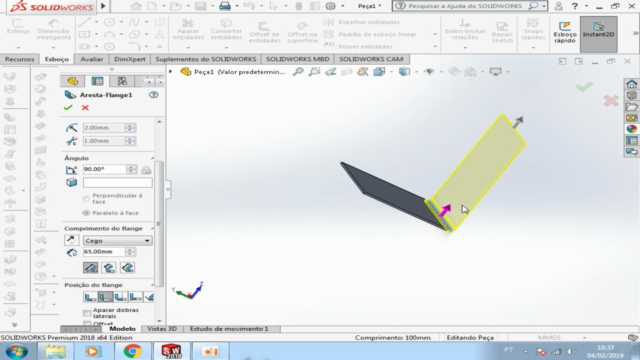Expand the Peça1 flyout design tree arrow
The height and width of the screenshot is (360, 640).
(171, 72)
